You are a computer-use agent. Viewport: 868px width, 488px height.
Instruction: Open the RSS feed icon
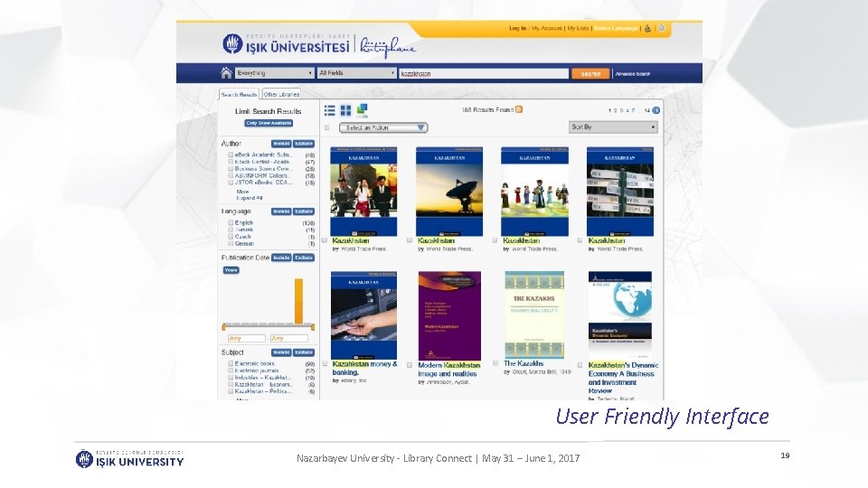click(519, 109)
